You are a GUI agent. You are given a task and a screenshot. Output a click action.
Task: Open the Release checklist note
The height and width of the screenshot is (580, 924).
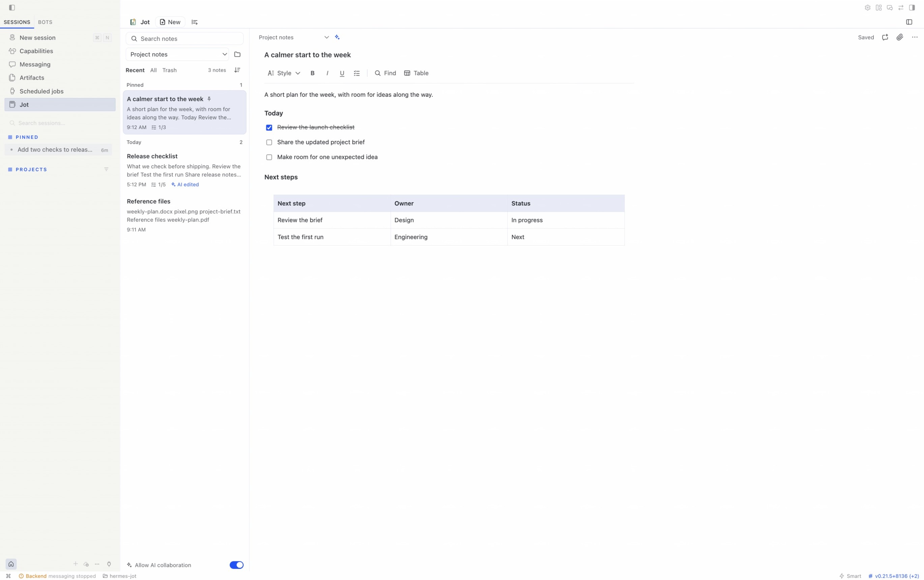(x=184, y=170)
